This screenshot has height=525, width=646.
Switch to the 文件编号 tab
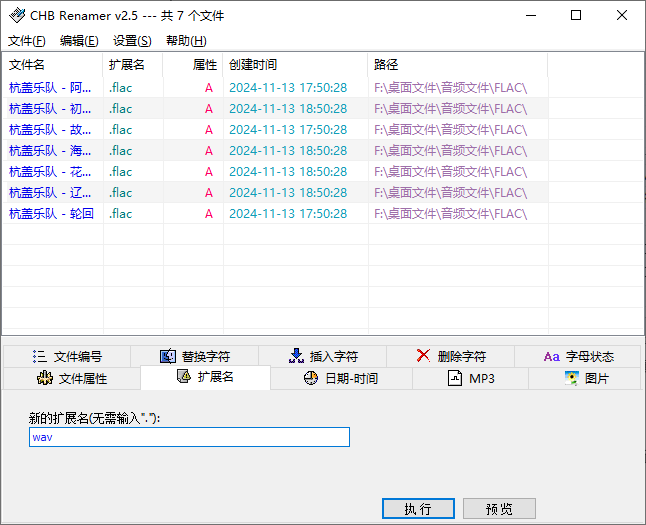pyautogui.click(x=67, y=356)
